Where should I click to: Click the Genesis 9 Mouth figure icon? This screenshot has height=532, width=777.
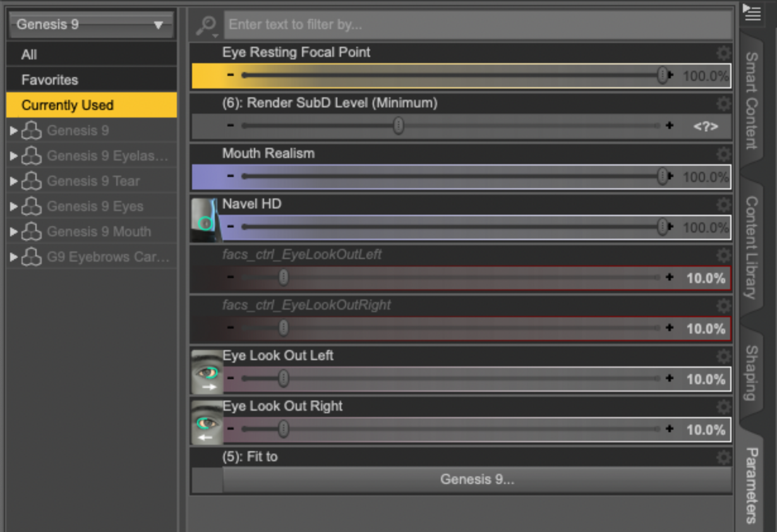point(32,232)
